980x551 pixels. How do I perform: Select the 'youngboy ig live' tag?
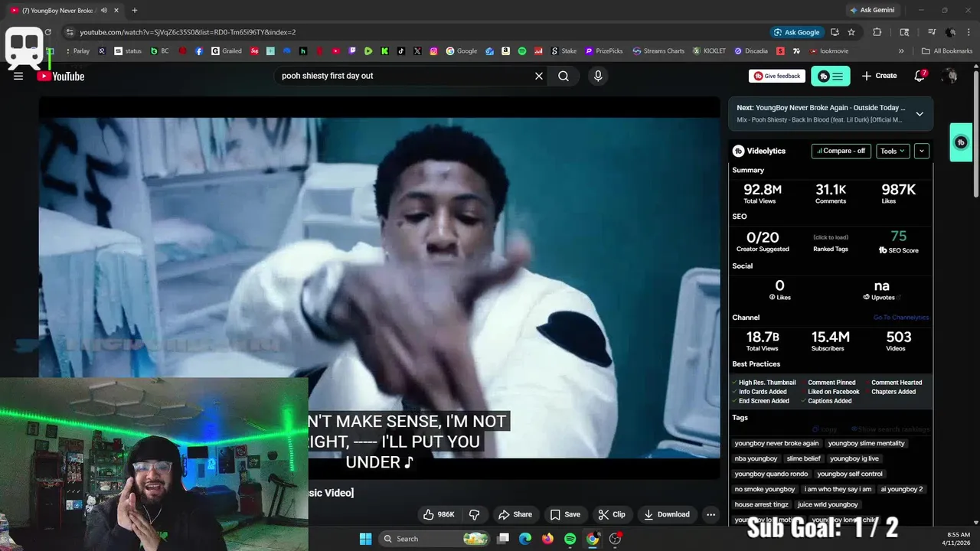(x=854, y=458)
